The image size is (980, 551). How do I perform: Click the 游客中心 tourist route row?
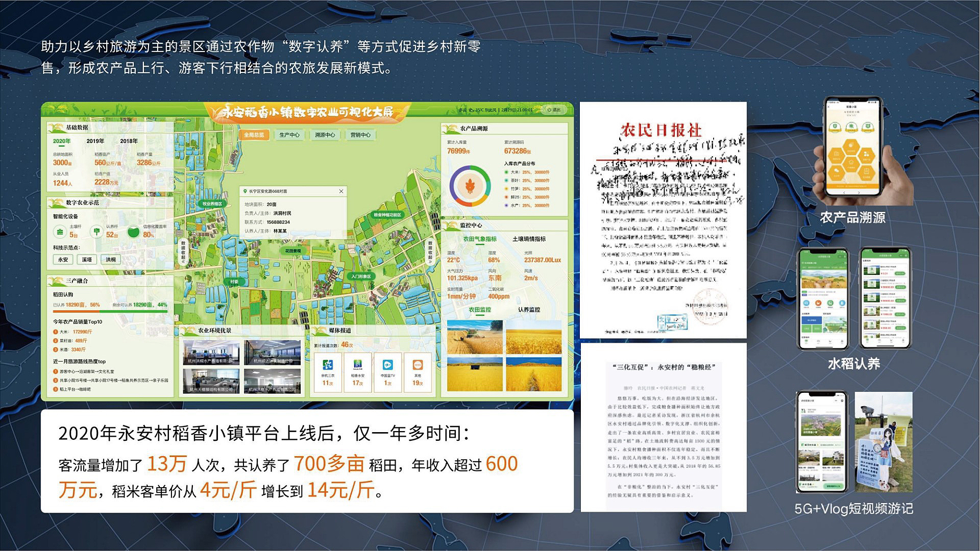(84, 372)
